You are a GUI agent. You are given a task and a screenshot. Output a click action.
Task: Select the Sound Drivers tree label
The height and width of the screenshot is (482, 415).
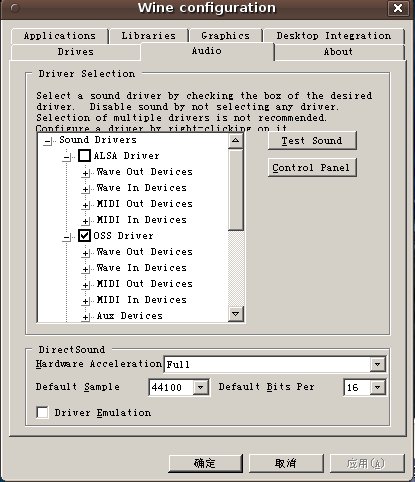(x=98, y=140)
